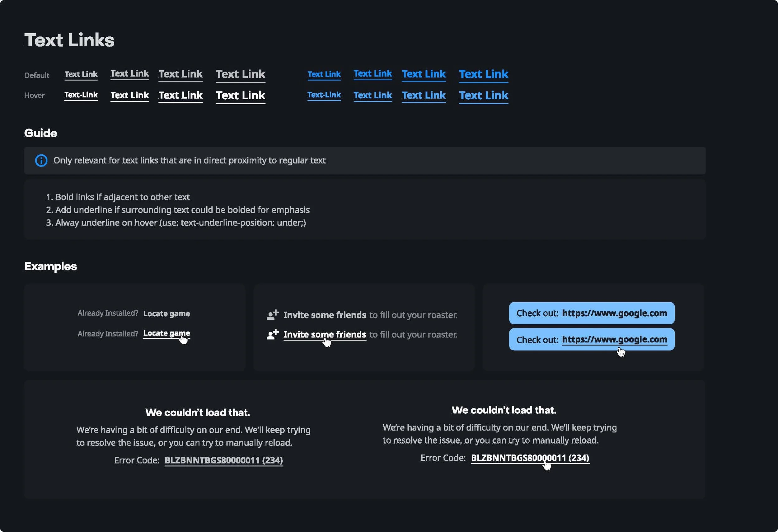Click smallest white Text Link in Default row
This screenshot has width=778, height=532.
click(81, 74)
